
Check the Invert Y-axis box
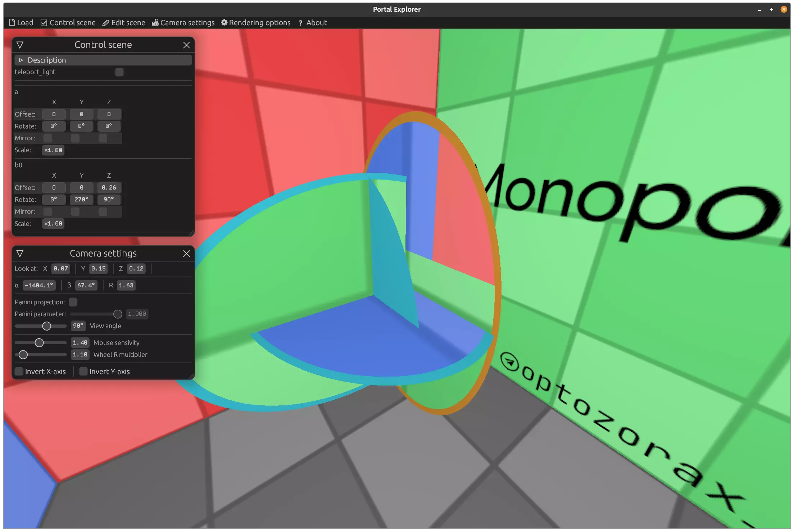83,372
